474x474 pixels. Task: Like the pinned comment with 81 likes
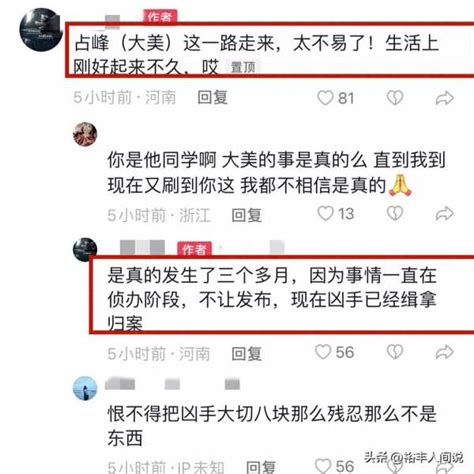tap(325, 98)
